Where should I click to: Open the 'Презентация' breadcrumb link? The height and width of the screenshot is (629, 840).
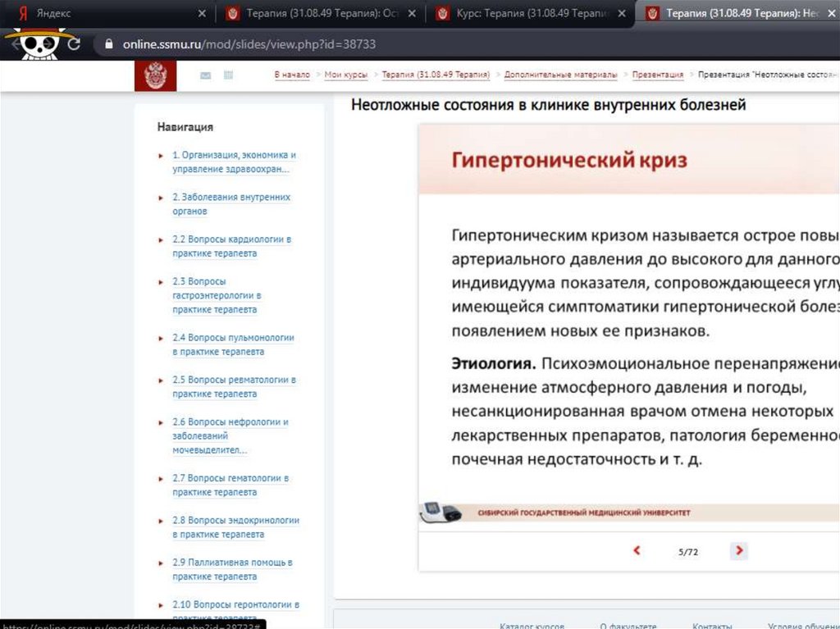pos(658,75)
